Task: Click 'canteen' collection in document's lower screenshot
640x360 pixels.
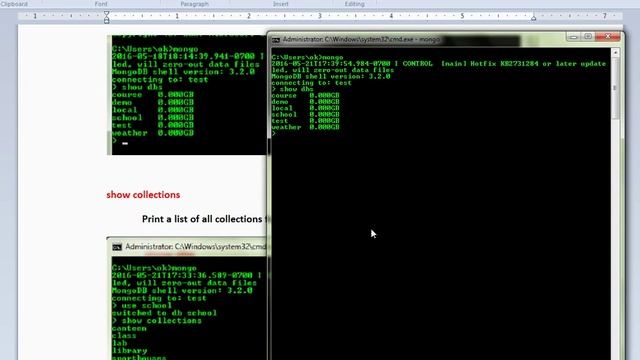Action: pyautogui.click(x=129, y=328)
